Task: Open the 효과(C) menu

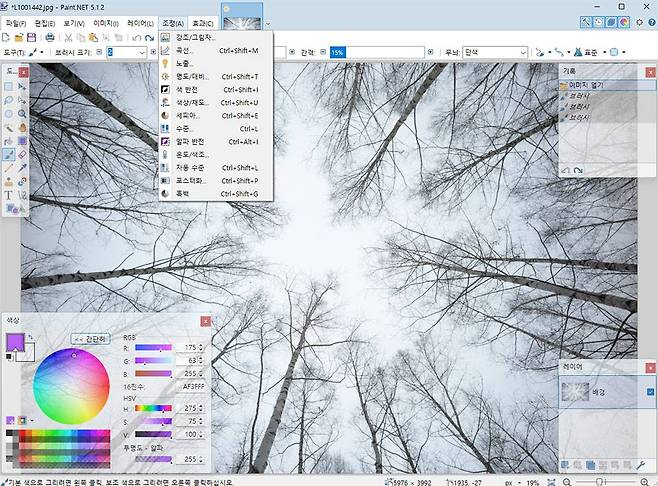Action: point(203,24)
